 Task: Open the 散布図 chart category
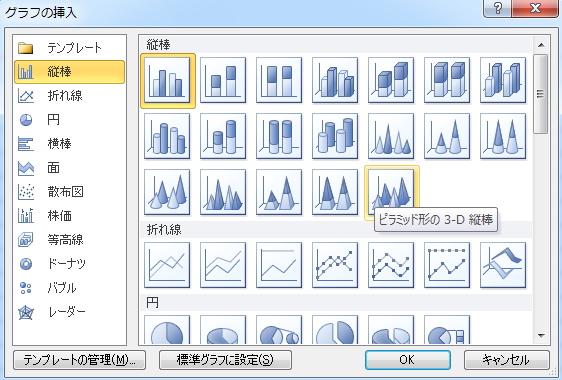pos(70,192)
